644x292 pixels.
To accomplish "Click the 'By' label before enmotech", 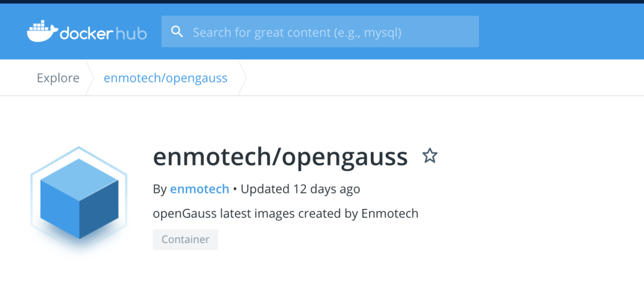I will [159, 189].
